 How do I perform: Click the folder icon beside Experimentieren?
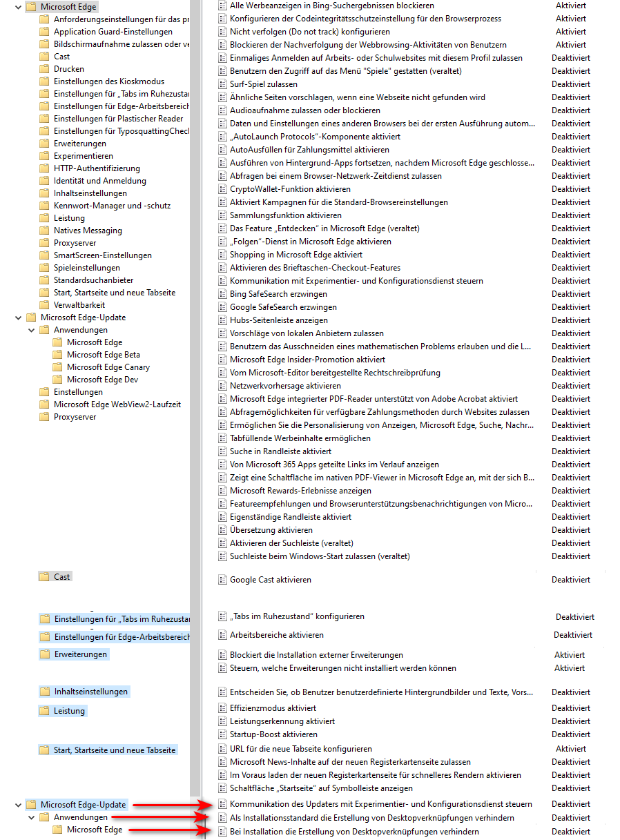pos(44,156)
